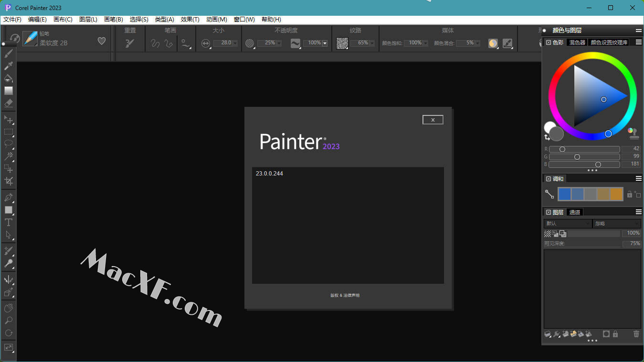644x362 pixels.
Task: Toggle the layer lock icon
Action: click(x=615, y=334)
